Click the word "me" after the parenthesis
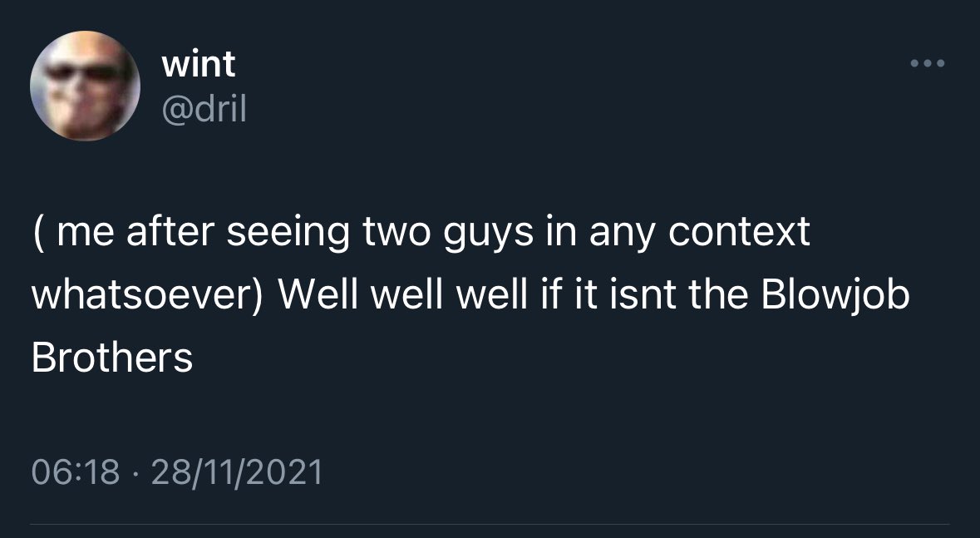Image resolution: width=980 pixels, height=538 pixels. tap(81, 233)
